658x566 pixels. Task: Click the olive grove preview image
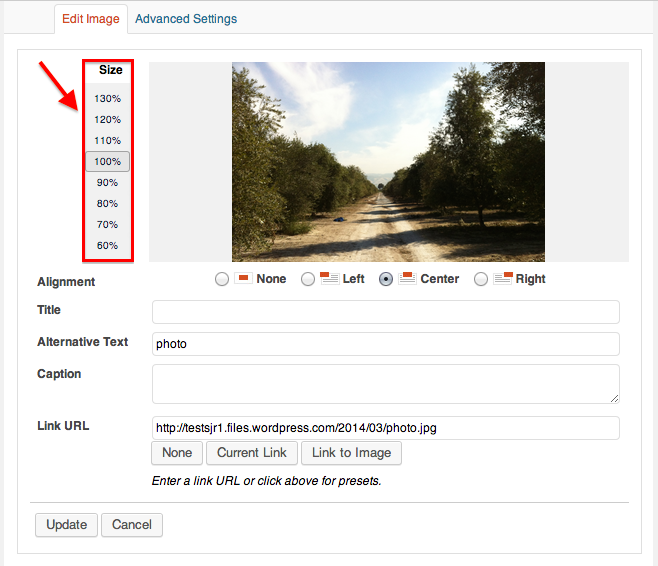pos(388,162)
